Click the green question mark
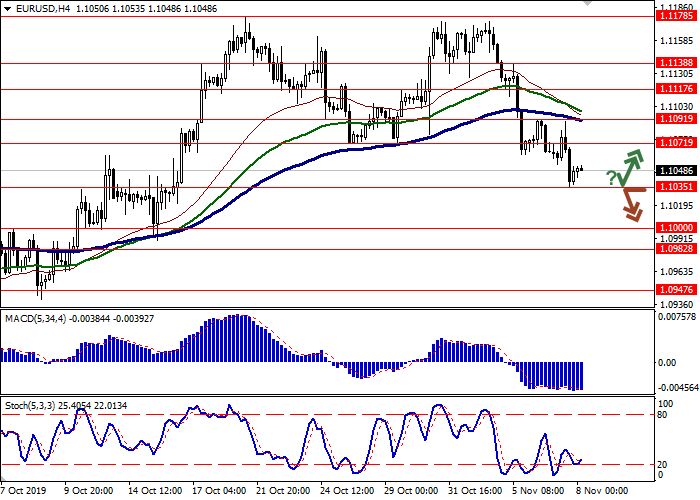Viewport: 700px width, 500px height. click(x=610, y=179)
